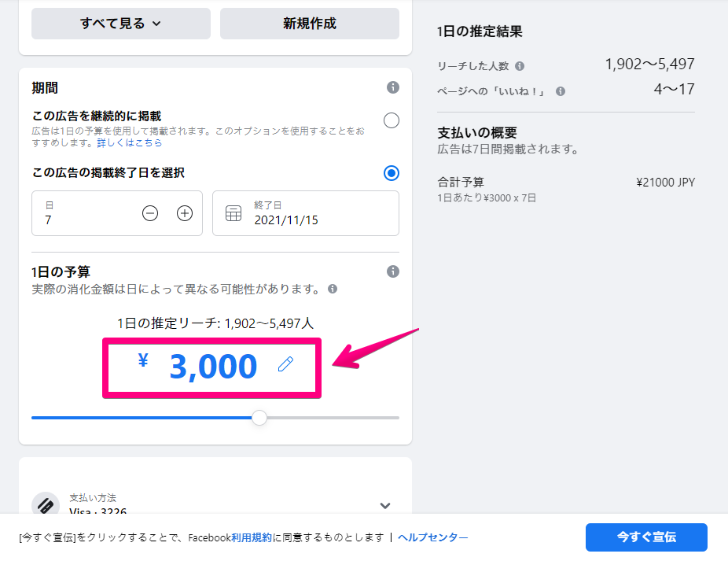Click info icon next to リーチした人数
728x561 pixels.
pos(520,66)
